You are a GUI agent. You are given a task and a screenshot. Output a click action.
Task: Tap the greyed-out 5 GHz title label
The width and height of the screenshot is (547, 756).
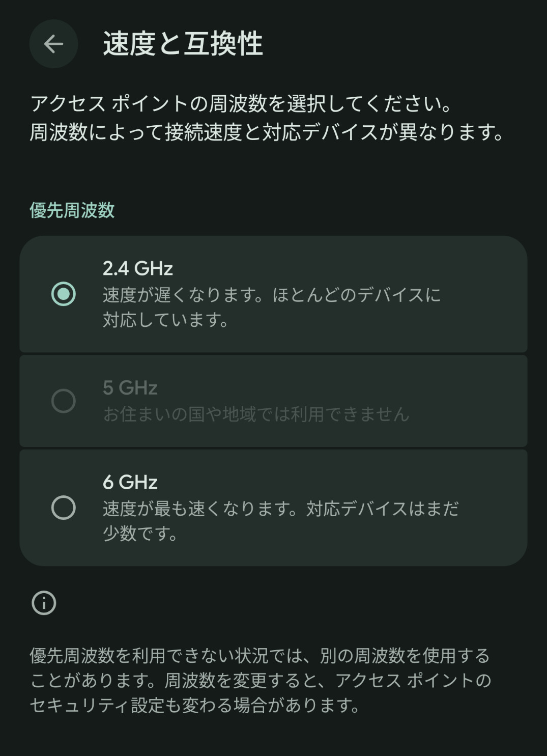coord(130,388)
